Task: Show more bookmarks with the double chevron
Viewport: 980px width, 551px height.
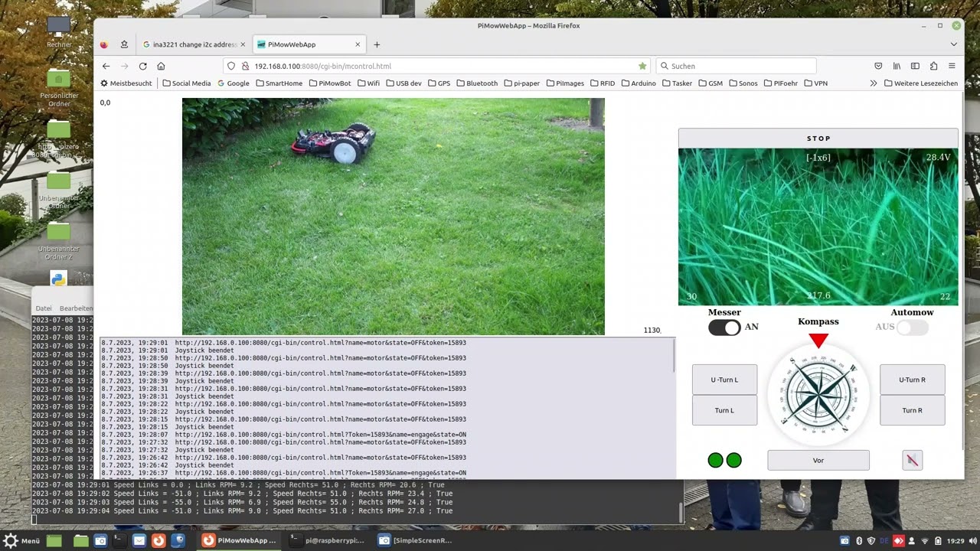Action: 874,83
